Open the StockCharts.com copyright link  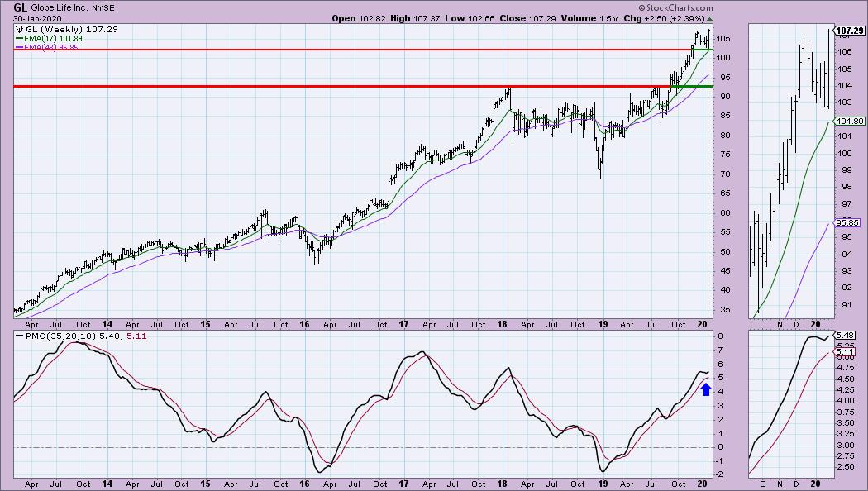point(675,7)
